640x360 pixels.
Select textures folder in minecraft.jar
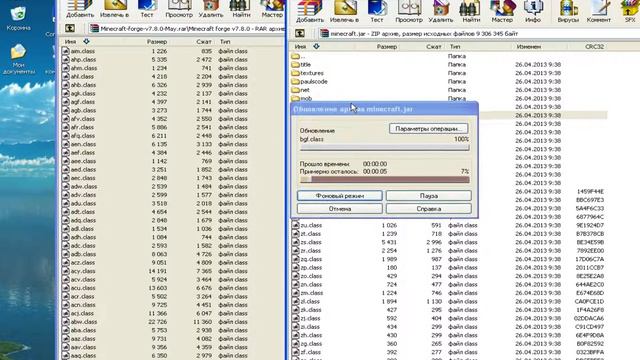[x=312, y=73]
